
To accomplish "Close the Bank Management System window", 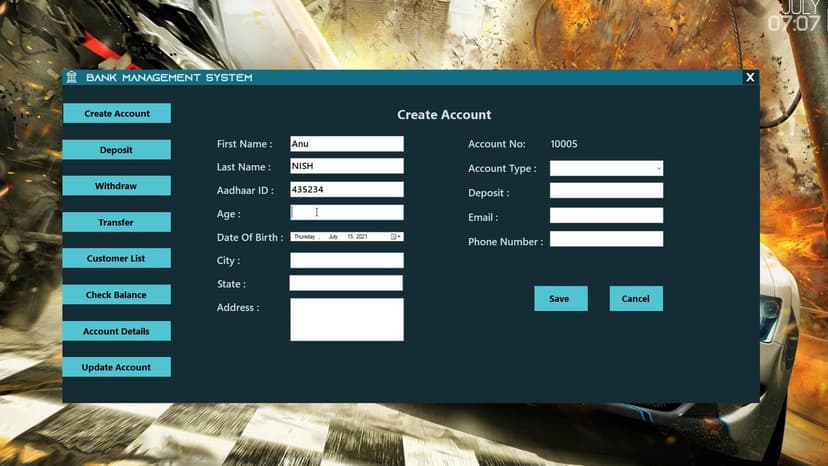I will pyautogui.click(x=750, y=77).
